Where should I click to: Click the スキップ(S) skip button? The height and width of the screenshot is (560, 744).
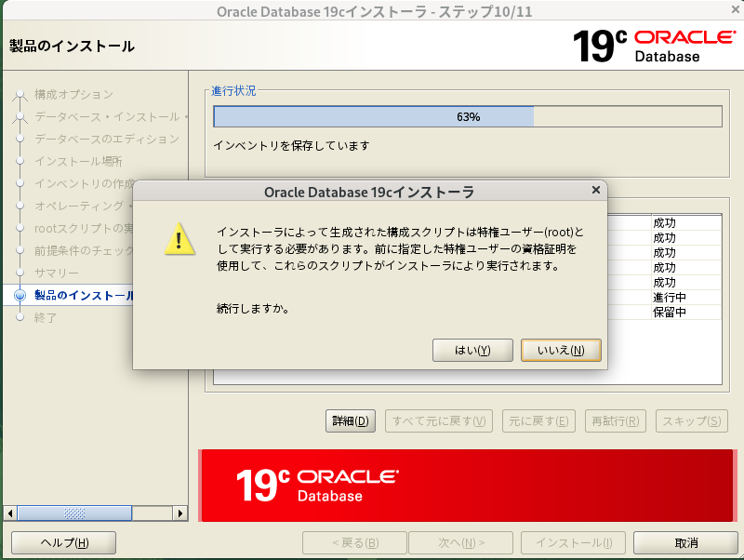(692, 421)
